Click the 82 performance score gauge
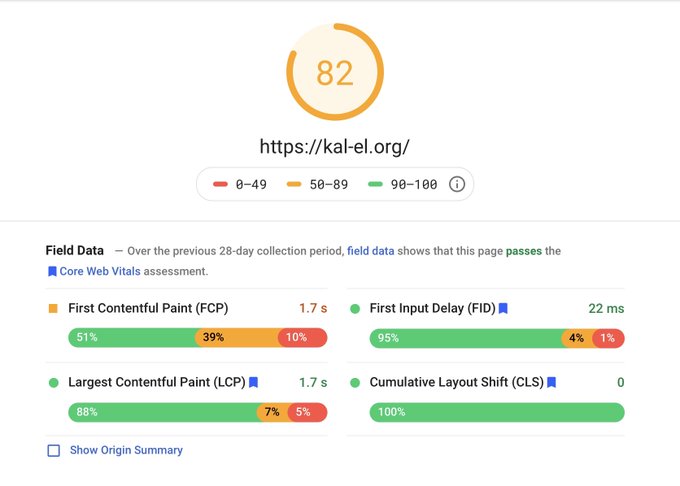Screen dimensions: 680x486 335,72
